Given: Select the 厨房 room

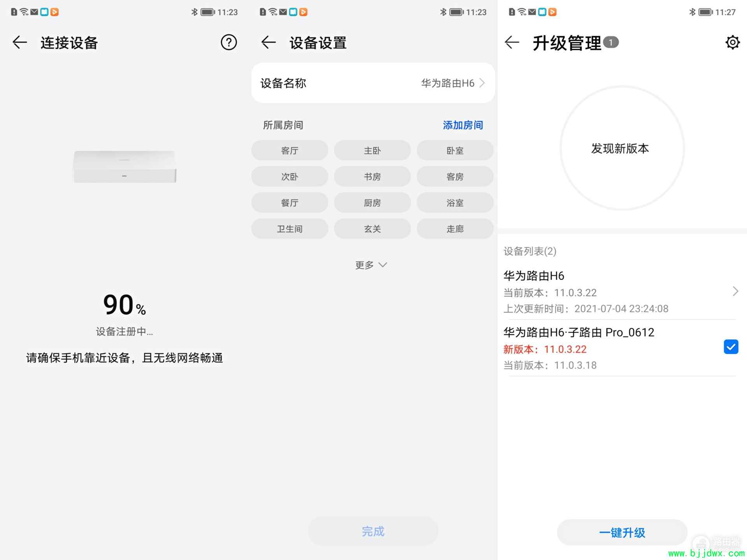Looking at the screenshot, I should click(372, 203).
